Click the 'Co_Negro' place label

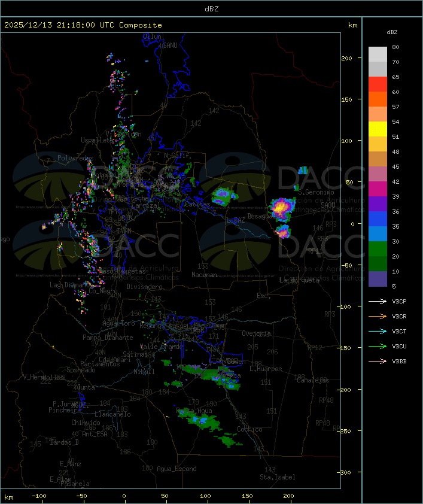click(x=103, y=291)
